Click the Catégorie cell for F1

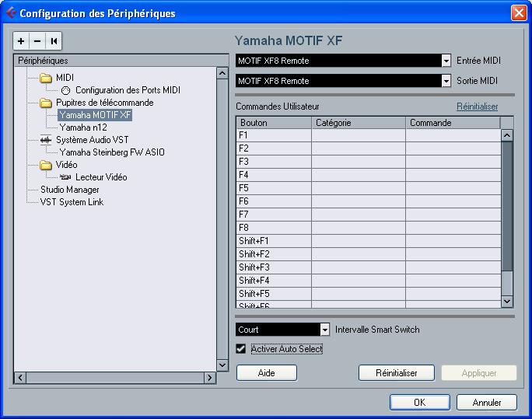pyautogui.click(x=358, y=135)
